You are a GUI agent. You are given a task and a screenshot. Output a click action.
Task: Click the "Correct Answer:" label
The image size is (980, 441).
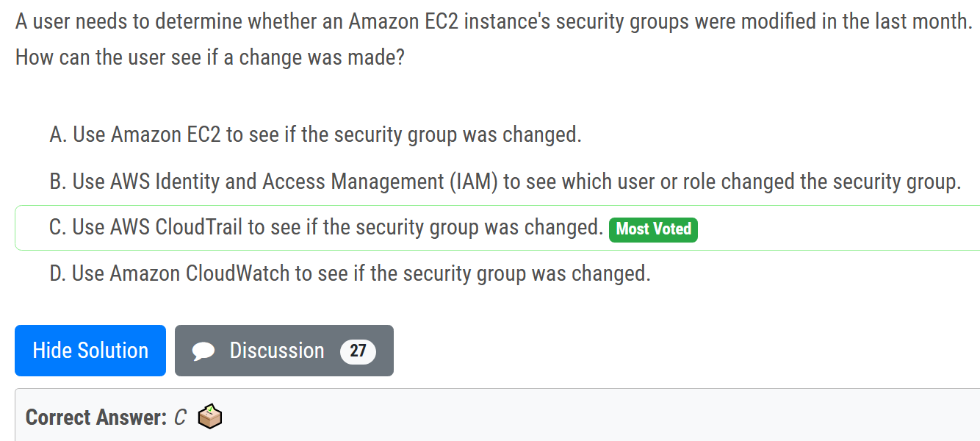tap(96, 417)
